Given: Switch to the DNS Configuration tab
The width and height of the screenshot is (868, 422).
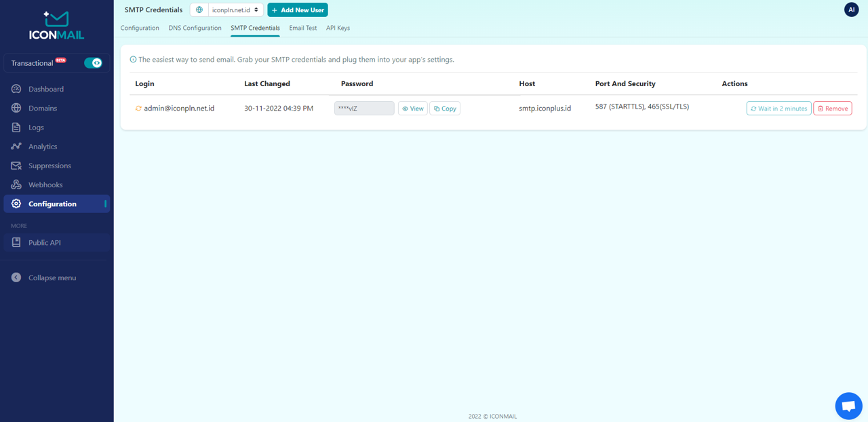Looking at the screenshot, I should point(195,28).
